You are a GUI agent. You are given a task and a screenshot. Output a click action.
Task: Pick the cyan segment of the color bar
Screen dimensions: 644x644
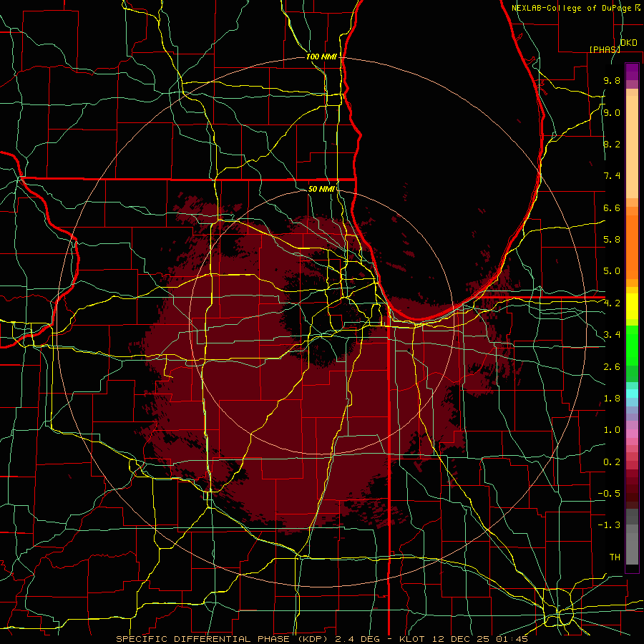click(x=632, y=394)
